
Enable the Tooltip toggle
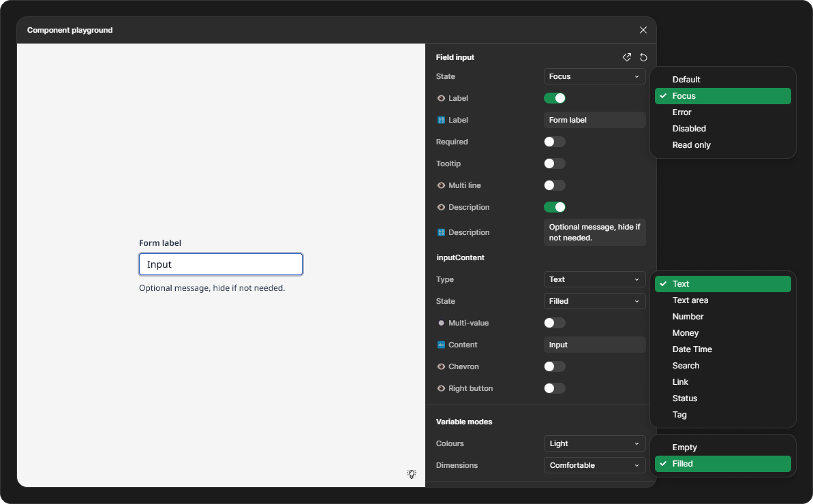(x=554, y=163)
